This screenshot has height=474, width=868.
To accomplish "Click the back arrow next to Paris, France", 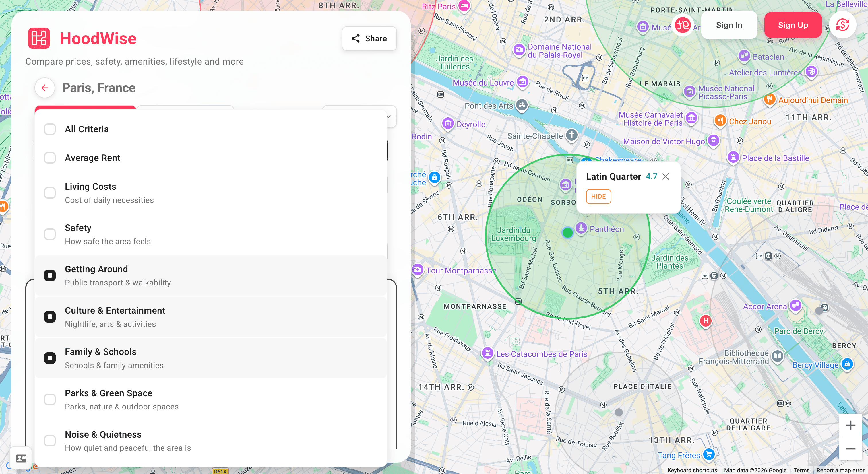I will 44,88.
